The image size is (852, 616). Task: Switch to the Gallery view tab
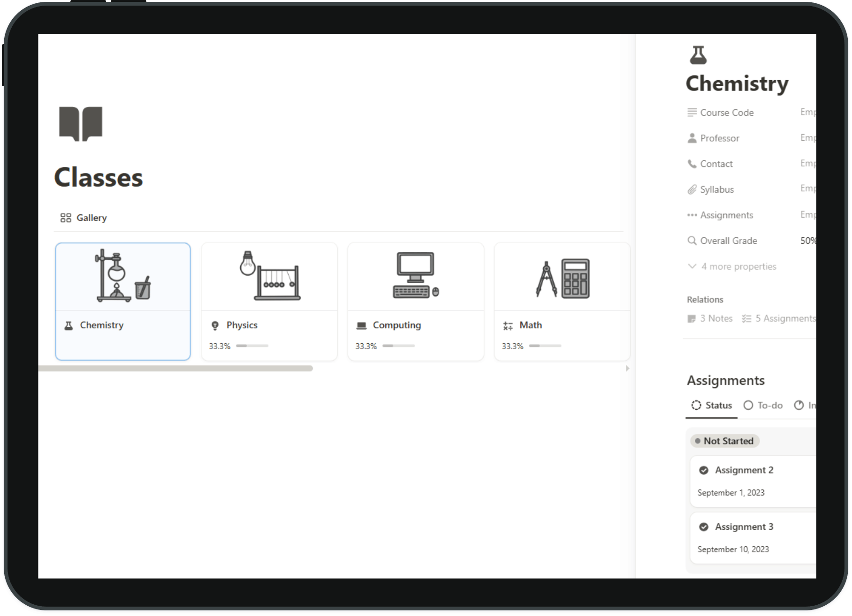tap(84, 218)
